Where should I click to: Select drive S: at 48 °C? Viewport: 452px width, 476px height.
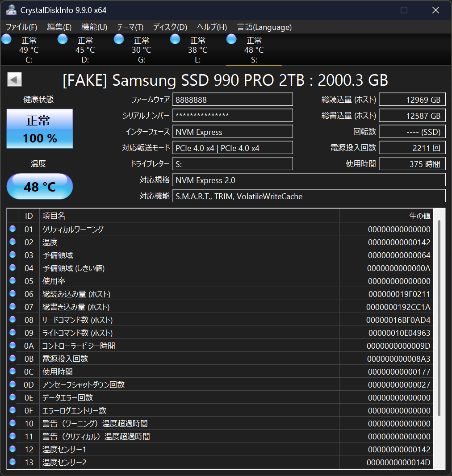pyautogui.click(x=254, y=50)
